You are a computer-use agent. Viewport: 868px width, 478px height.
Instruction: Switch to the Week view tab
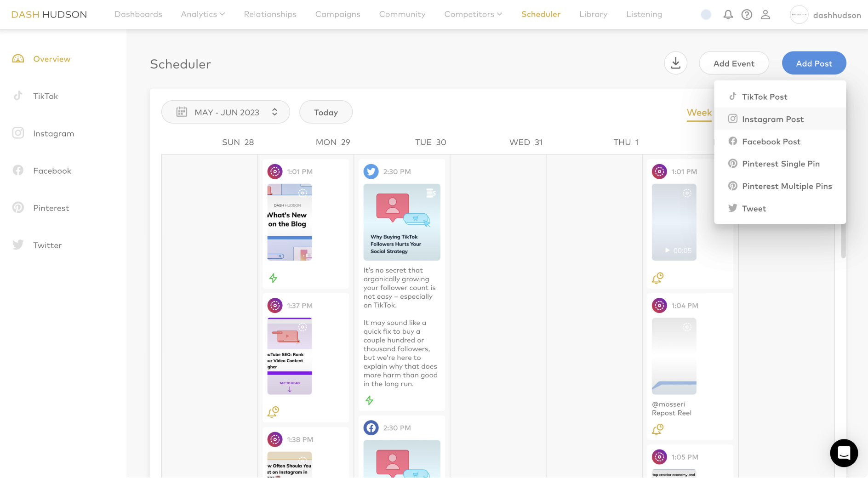click(699, 113)
